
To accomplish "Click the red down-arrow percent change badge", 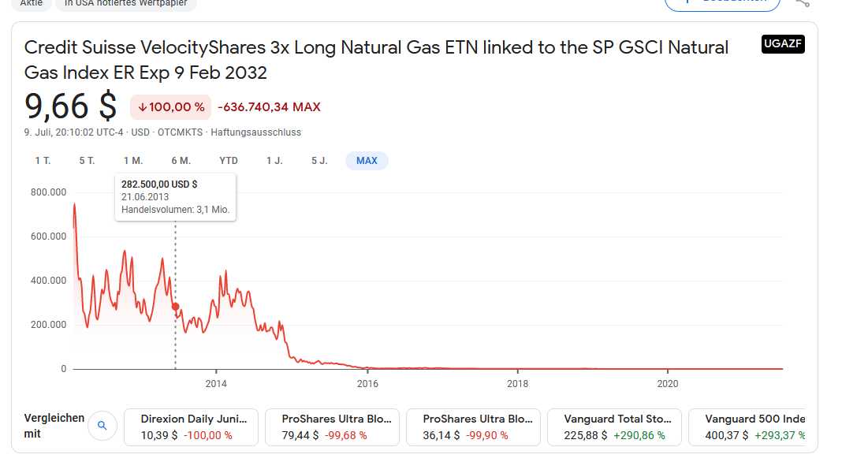I will coord(168,107).
